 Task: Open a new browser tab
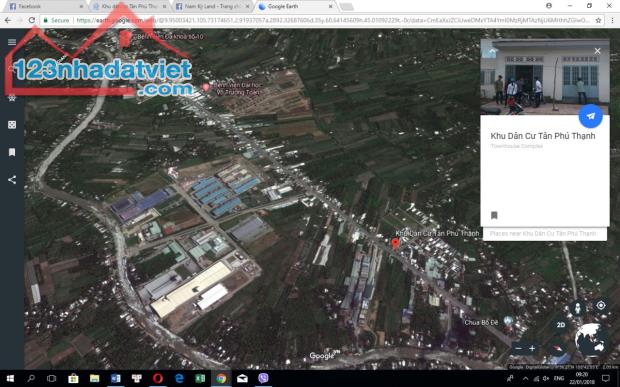click(346, 7)
